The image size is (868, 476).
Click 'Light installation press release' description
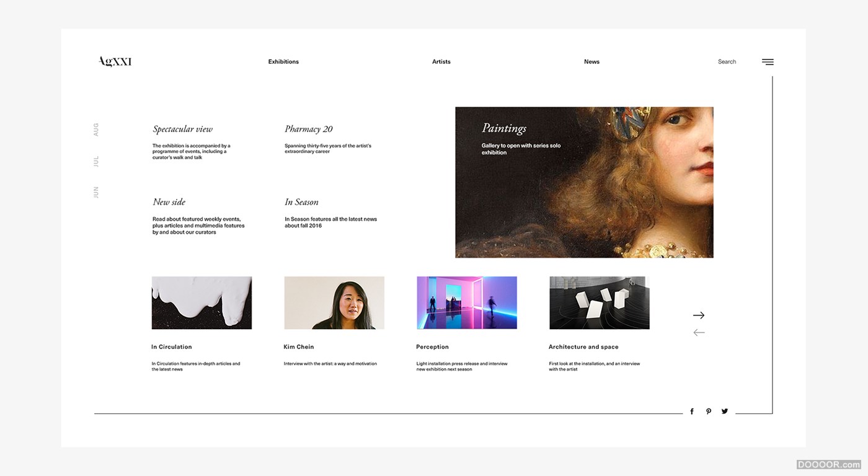[x=462, y=366]
